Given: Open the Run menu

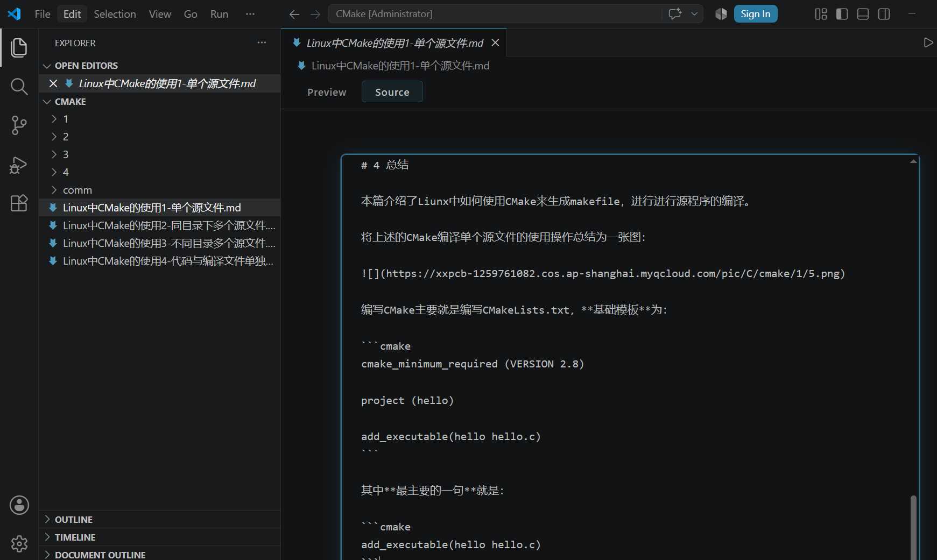Looking at the screenshot, I should 219,14.
